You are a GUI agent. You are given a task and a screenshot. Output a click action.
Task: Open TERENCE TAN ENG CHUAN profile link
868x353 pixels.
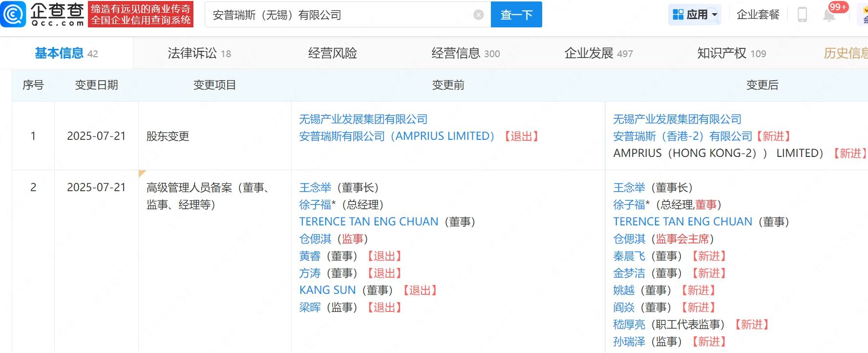368,221
